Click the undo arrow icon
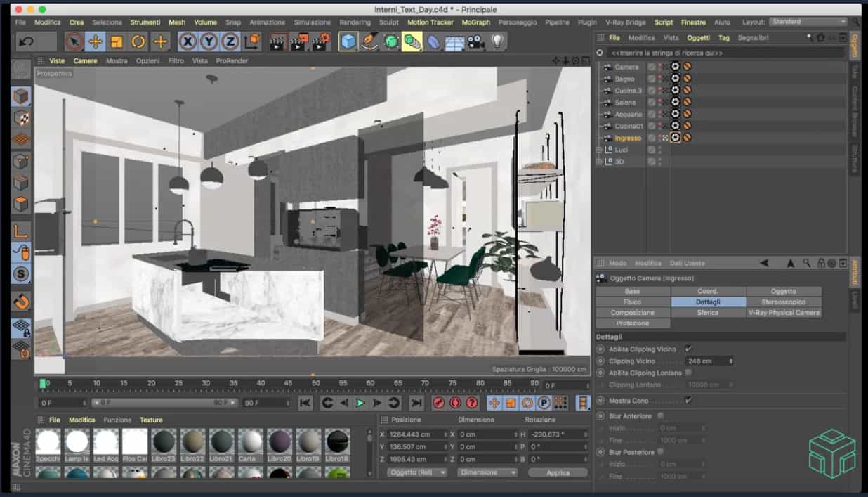This screenshot has width=868, height=497. 27,42
